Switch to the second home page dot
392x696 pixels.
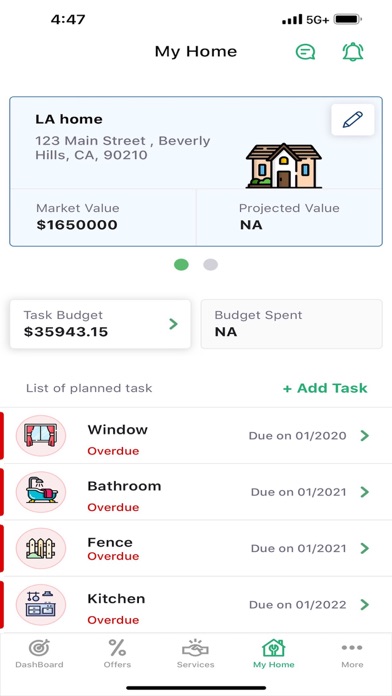pyautogui.click(x=210, y=265)
